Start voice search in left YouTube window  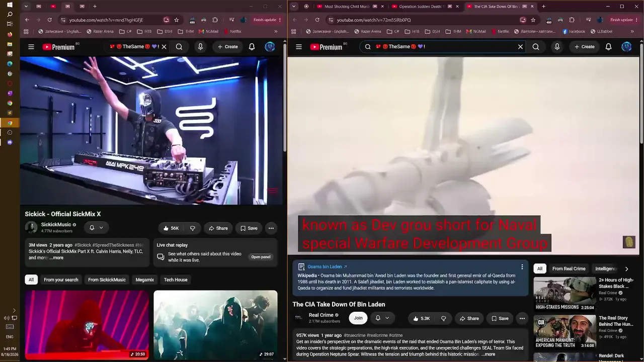point(200,47)
